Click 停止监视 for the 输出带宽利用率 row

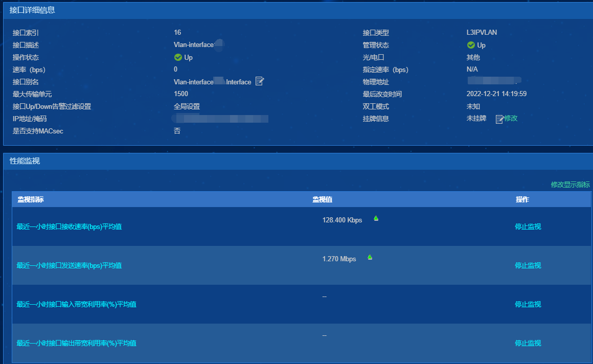pyautogui.click(x=528, y=343)
